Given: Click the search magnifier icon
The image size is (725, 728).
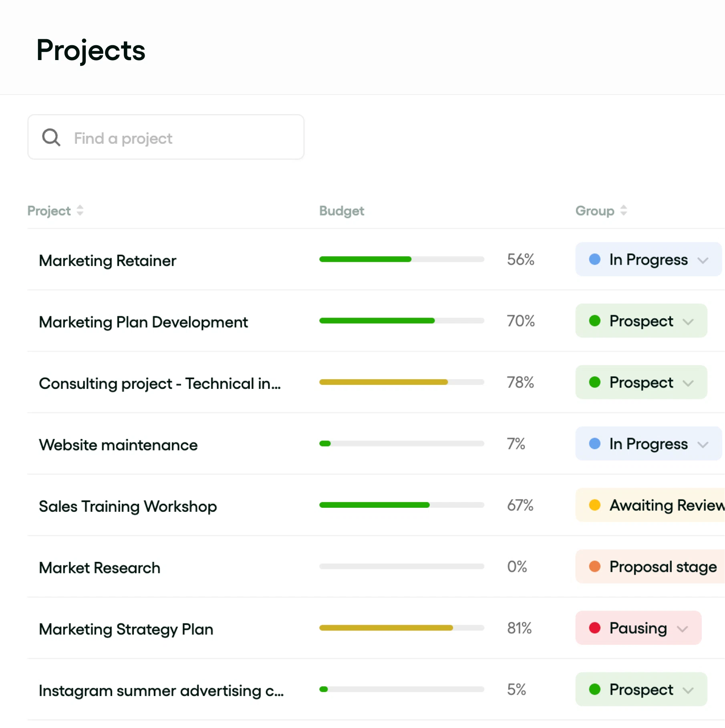Looking at the screenshot, I should 51,137.
